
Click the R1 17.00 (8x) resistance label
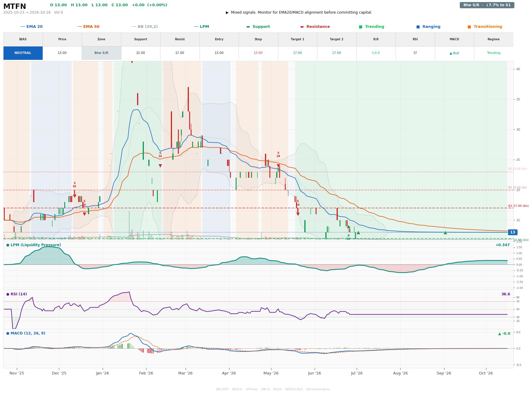[x=518, y=206]
